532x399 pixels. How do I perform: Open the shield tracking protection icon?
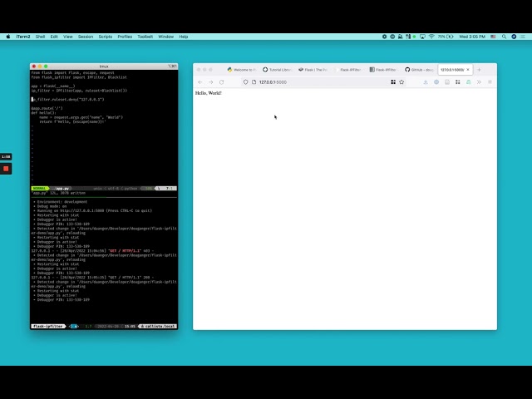[246, 82]
